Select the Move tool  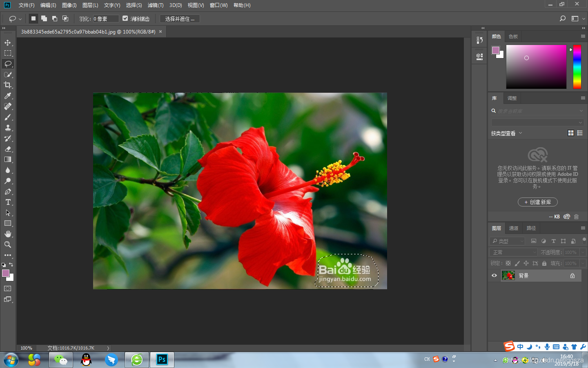tap(8, 43)
